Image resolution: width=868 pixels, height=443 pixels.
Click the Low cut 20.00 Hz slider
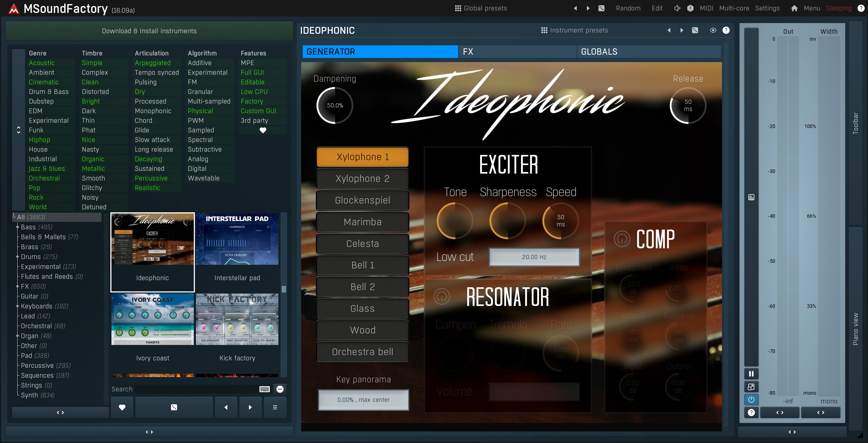(534, 257)
